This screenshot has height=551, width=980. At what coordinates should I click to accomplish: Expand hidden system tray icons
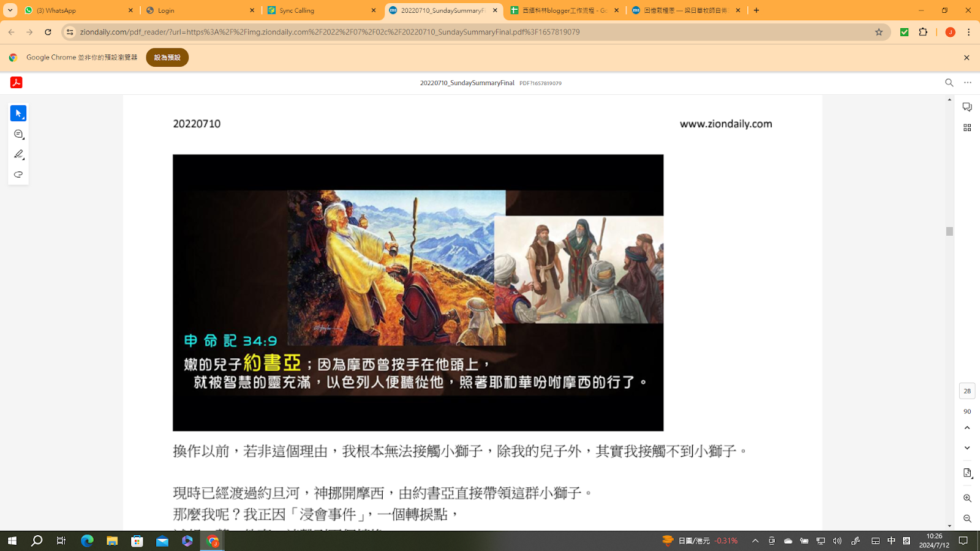(755, 541)
